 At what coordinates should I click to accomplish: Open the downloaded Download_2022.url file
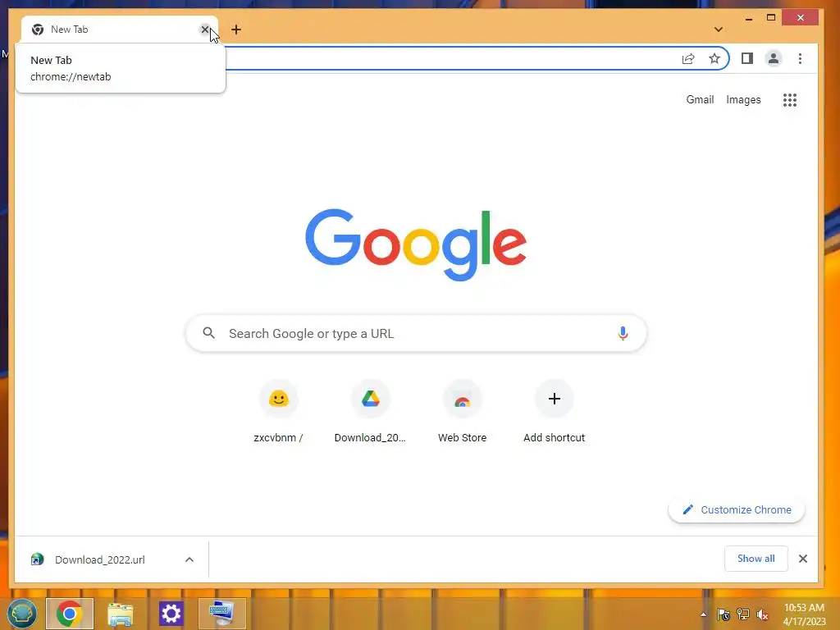coord(99,559)
